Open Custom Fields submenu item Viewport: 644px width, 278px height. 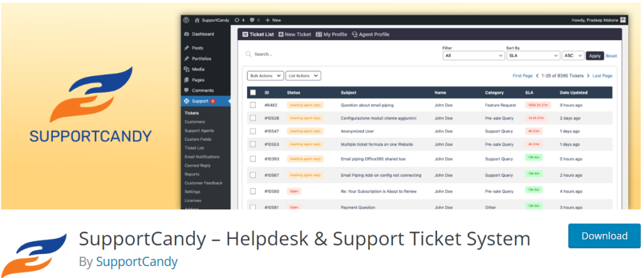point(197,139)
